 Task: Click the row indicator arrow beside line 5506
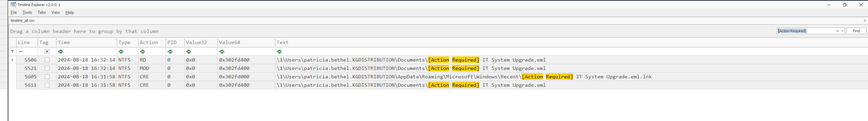click(x=13, y=60)
